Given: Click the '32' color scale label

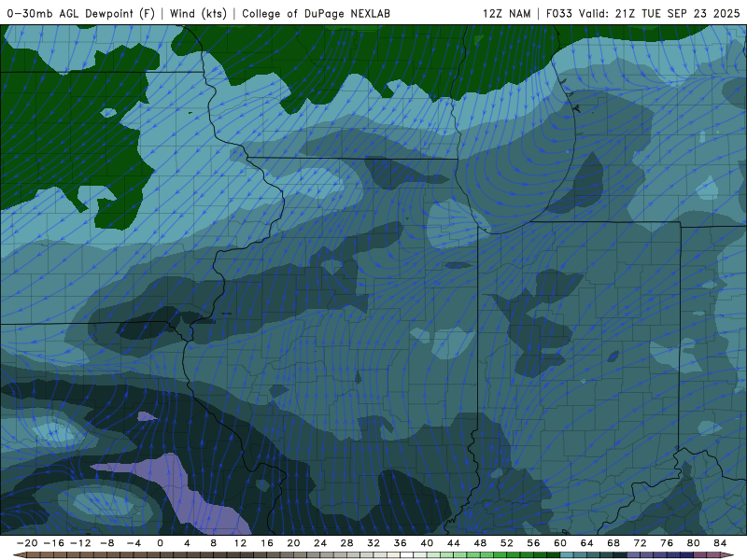Looking at the screenshot, I should [x=373, y=543].
